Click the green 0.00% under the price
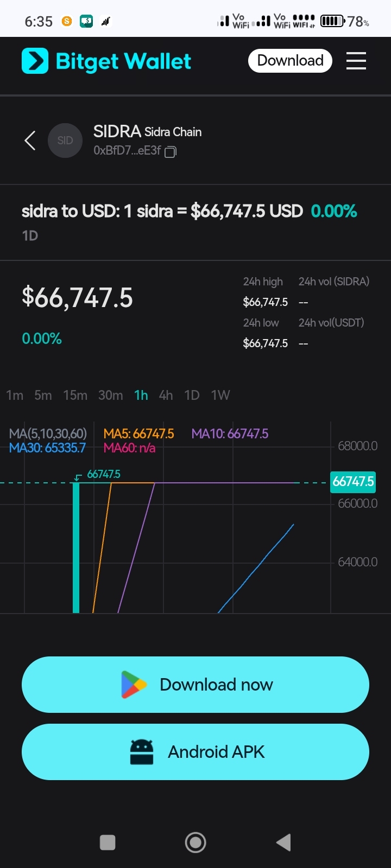This screenshot has height=868, width=391. pos(42,339)
